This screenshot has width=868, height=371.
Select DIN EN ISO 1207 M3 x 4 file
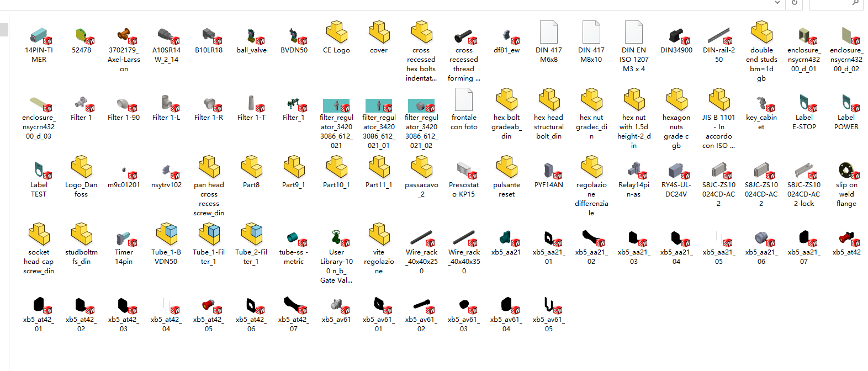coord(634,33)
